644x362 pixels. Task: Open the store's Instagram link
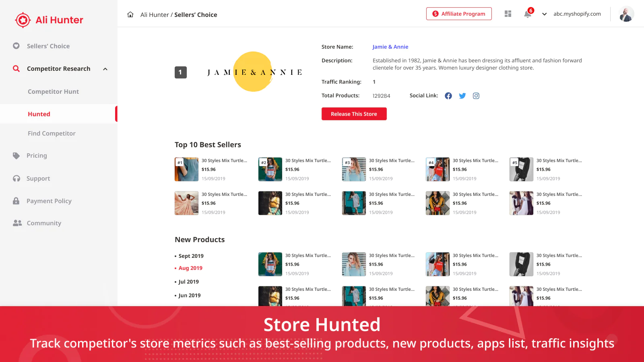[476, 96]
